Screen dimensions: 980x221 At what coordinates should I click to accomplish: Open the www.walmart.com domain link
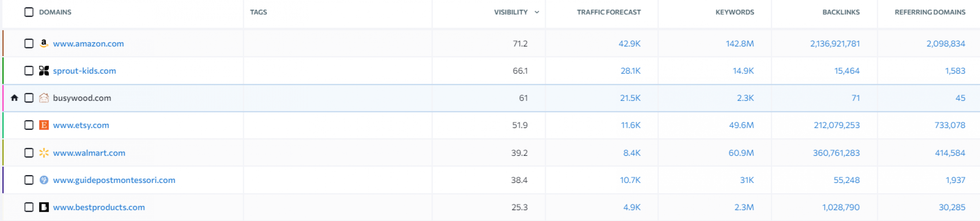tap(89, 153)
